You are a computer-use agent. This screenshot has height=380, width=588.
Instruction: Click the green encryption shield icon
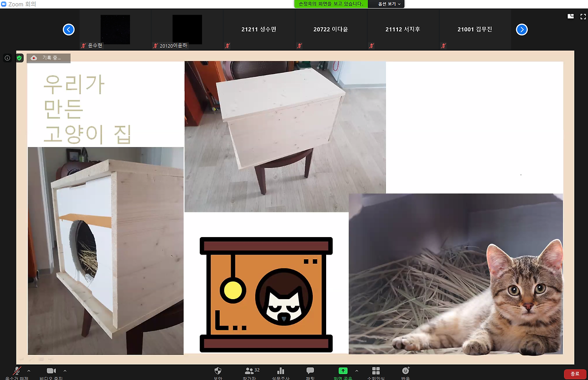(x=19, y=58)
